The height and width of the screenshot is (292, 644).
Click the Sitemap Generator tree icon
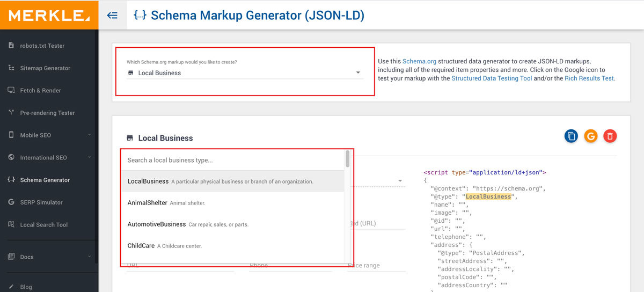(x=11, y=68)
